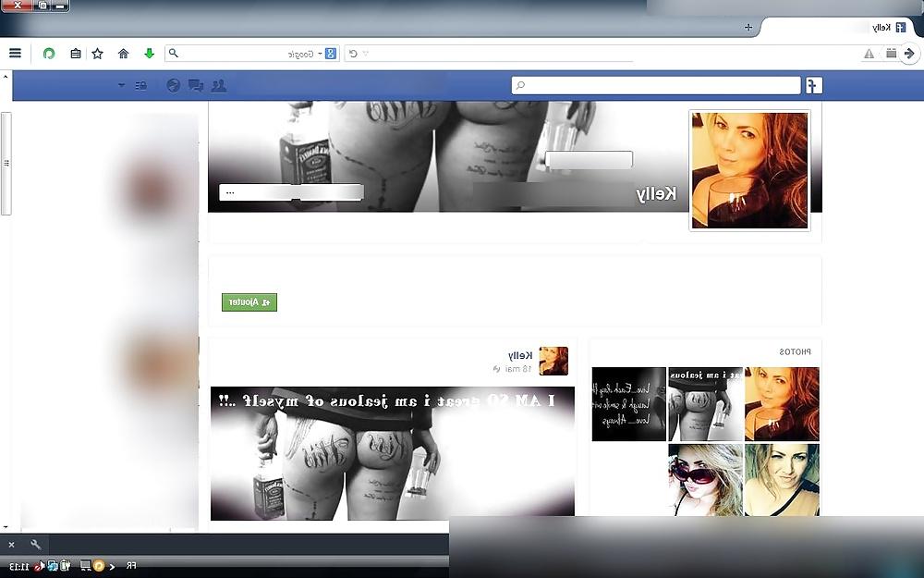Open the posted 'jealous of myself' image
This screenshot has width=924, height=578.
pyautogui.click(x=393, y=453)
